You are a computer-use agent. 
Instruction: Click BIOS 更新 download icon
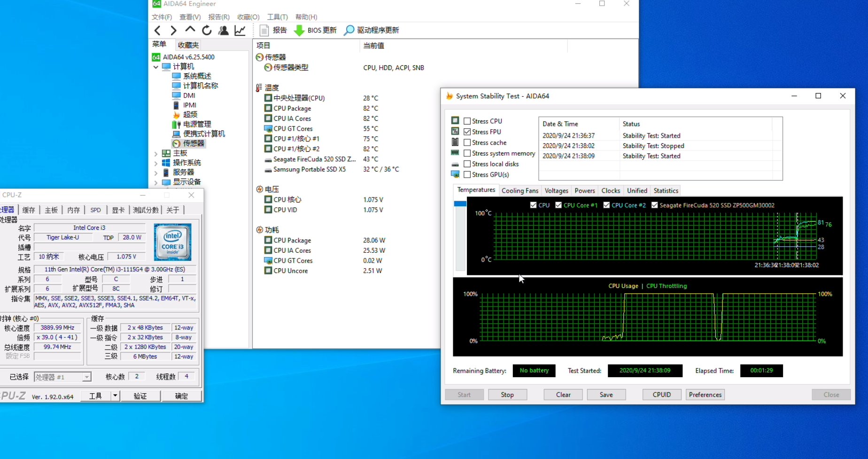click(299, 31)
